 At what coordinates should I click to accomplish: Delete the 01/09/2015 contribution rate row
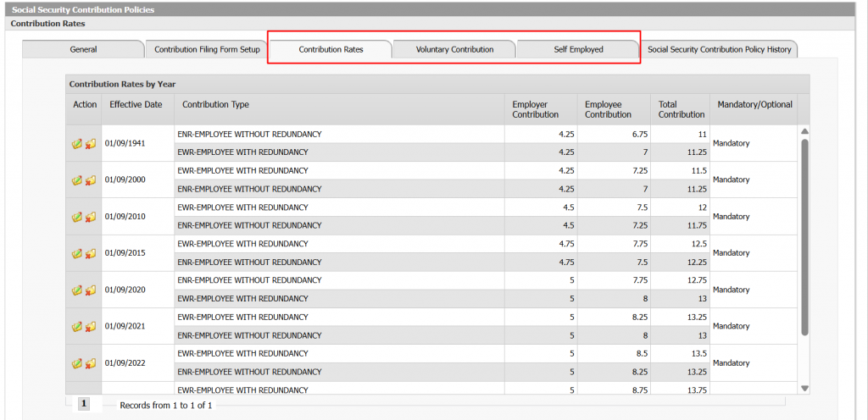click(91, 254)
